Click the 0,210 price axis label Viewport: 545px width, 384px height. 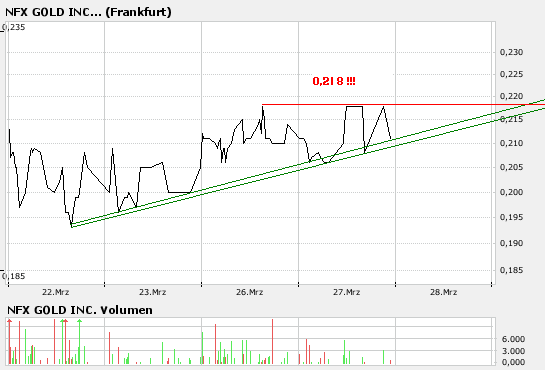511,143
